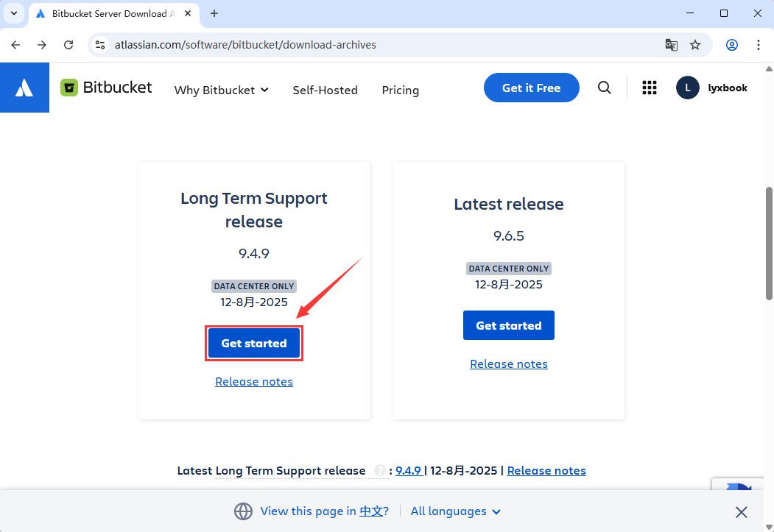Open Release notes link in bottom summary line
The image size is (774, 532).
(x=546, y=471)
